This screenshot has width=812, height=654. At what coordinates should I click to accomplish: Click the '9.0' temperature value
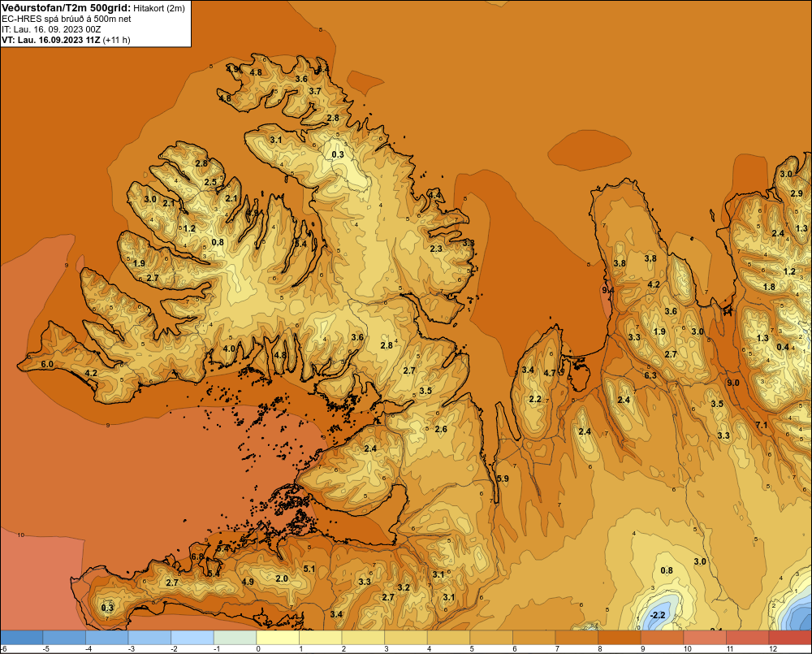(x=733, y=383)
